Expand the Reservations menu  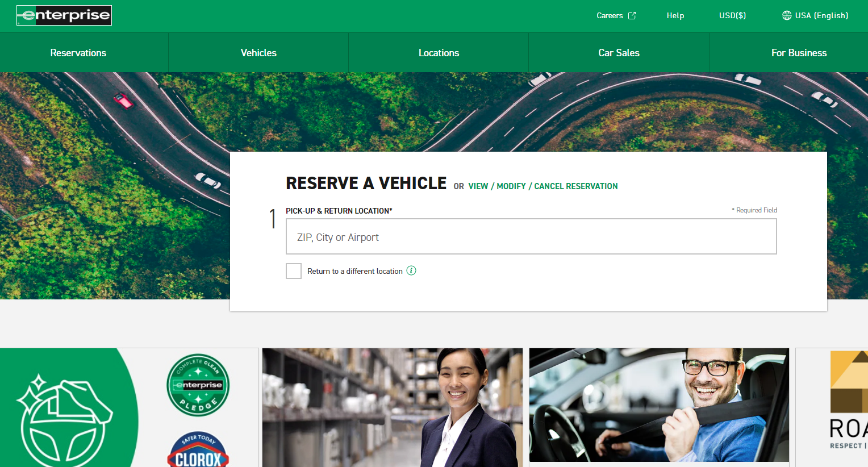coord(78,53)
